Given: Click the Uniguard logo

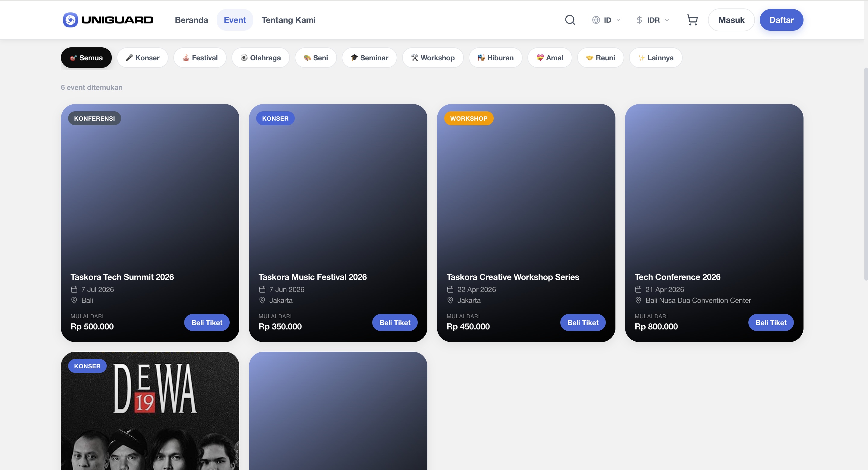Looking at the screenshot, I should pos(108,20).
